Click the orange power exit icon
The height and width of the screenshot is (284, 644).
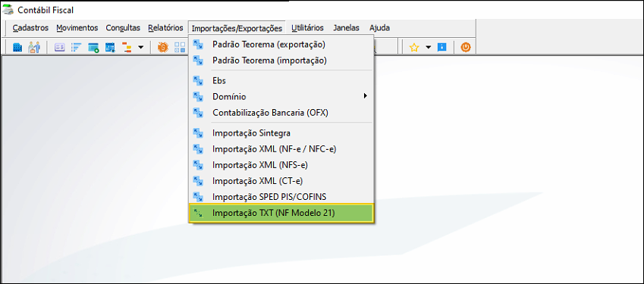pos(465,48)
